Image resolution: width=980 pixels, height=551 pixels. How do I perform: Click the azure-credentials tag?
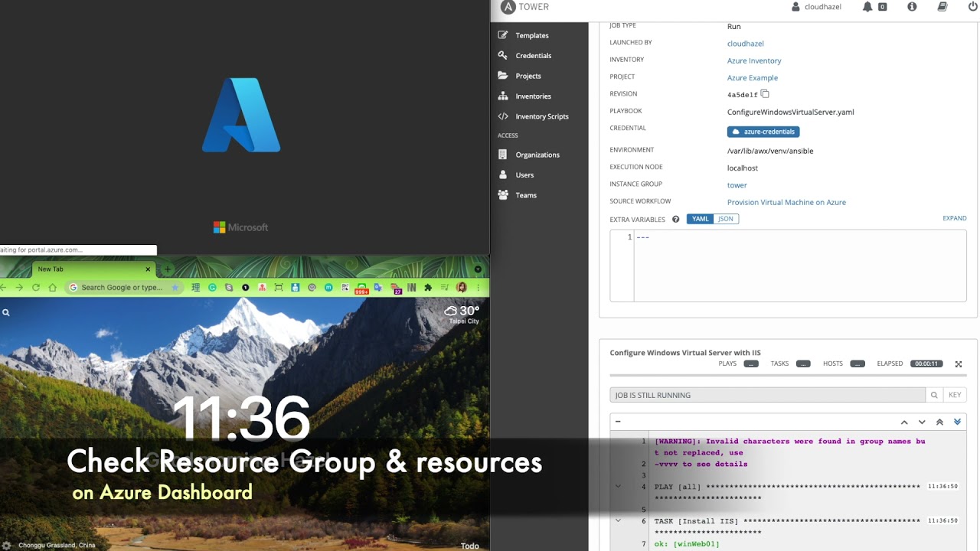tap(763, 132)
